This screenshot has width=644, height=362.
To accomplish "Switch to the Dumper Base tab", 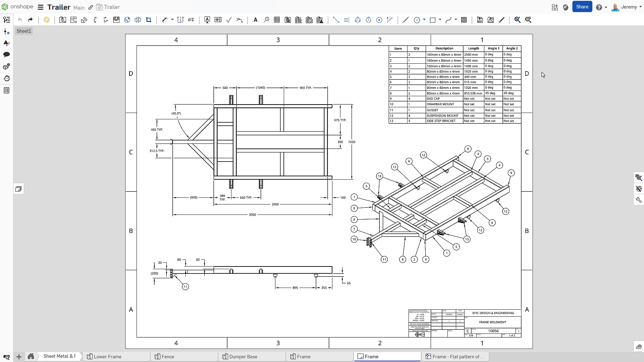I will click(243, 357).
